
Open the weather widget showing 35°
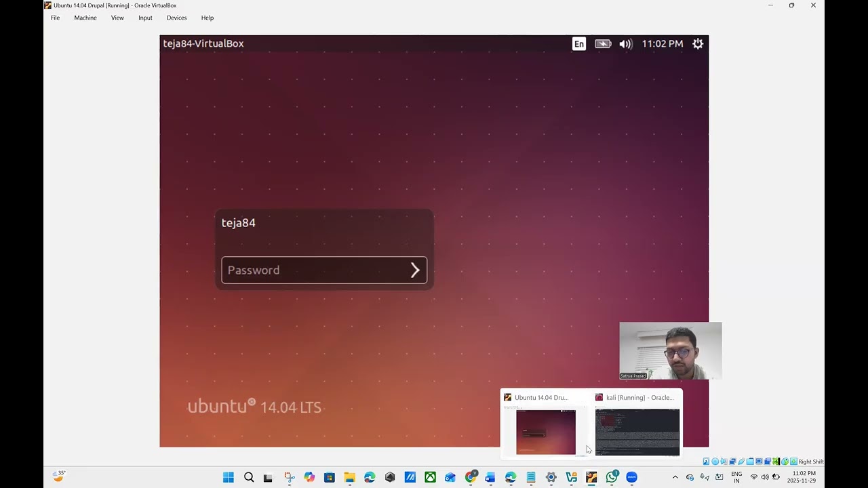[60, 476]
